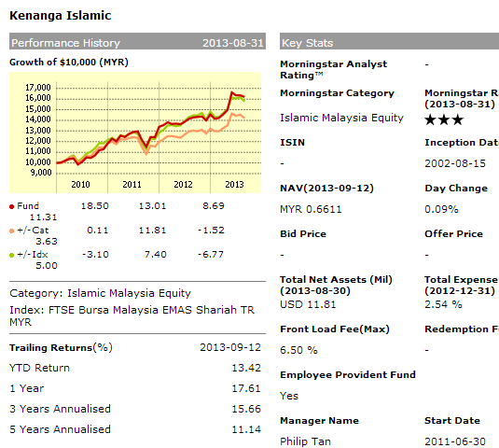The image size is (499, 448).
Task: Click the Offer Price label
Action: click(454, 234)
